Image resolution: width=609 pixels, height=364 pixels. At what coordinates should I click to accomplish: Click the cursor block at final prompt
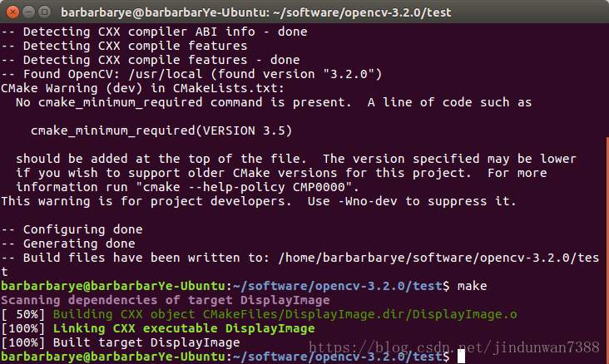(x=462, y=357)
